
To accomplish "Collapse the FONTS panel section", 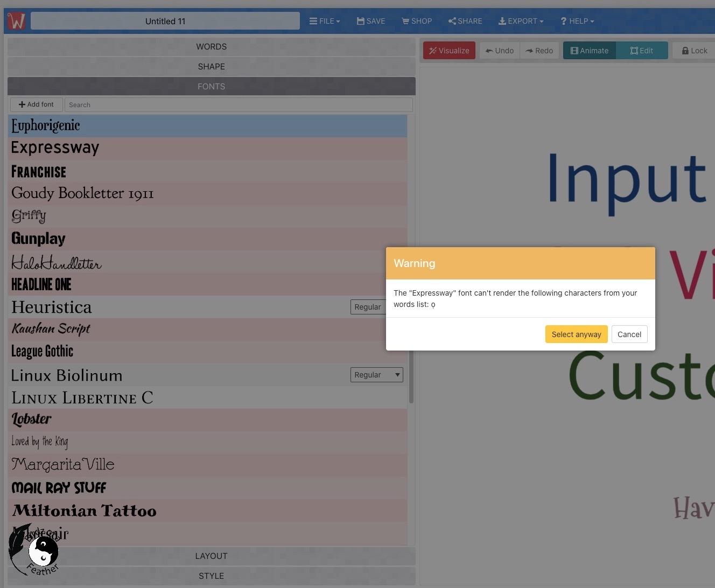I will pyautogui.click(x=212, y=86).
